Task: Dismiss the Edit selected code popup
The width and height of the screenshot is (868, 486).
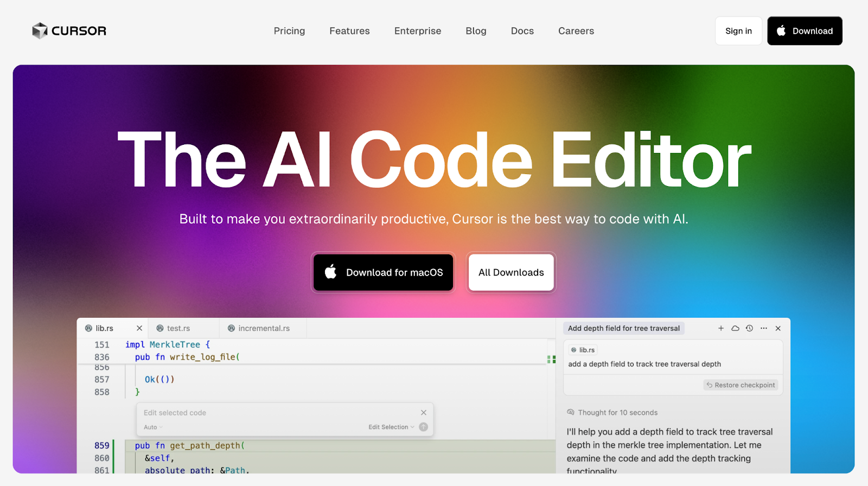Action: click(x=424, y=413)
